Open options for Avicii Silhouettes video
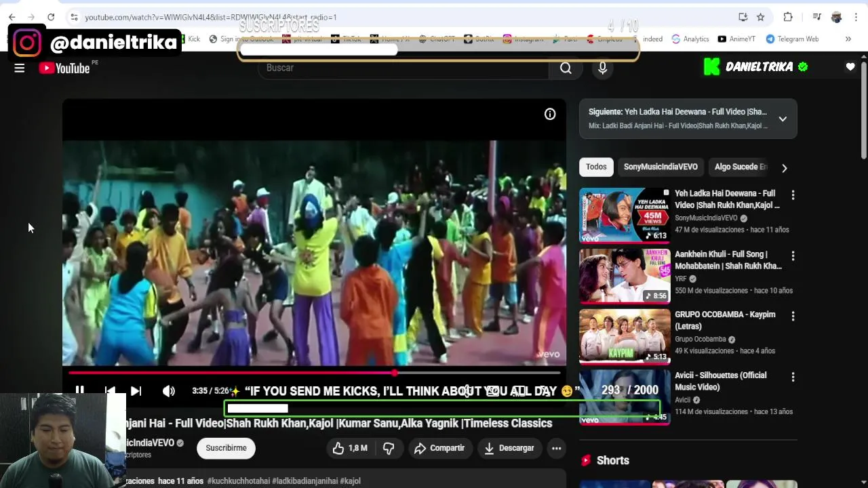This screenshot has height=488, width=868. [793, 377]
